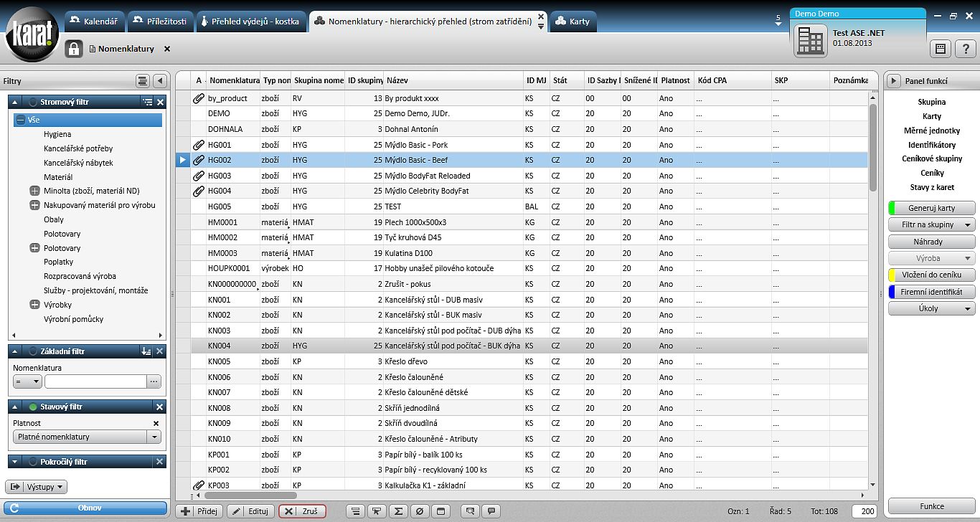
Task: Click the padlock lock icon
Action: [x=73, y=49]
